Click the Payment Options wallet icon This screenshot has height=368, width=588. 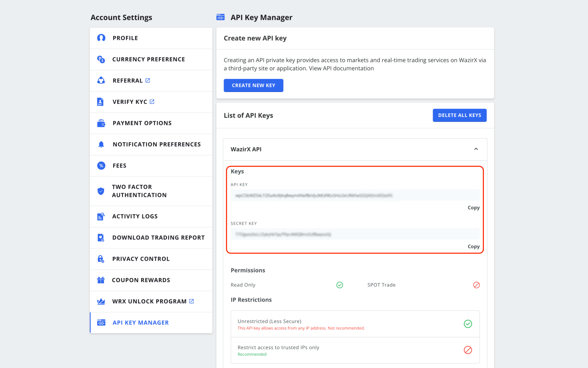click(x=101, y=123)
